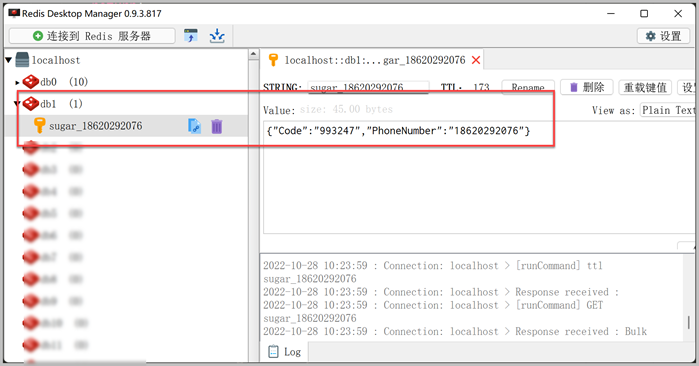Click the 删除 delete button
This screenshot has width=699, height=366.
[587, 87]
